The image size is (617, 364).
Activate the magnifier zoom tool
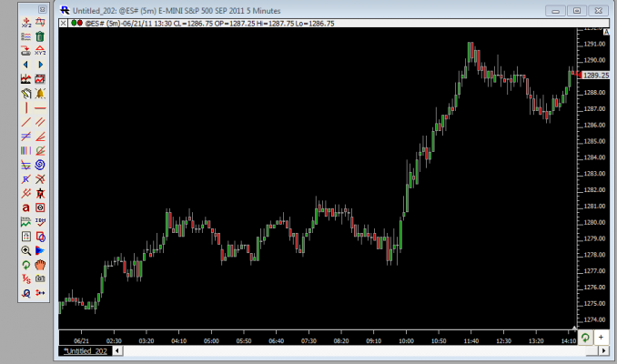click(25, 250)
